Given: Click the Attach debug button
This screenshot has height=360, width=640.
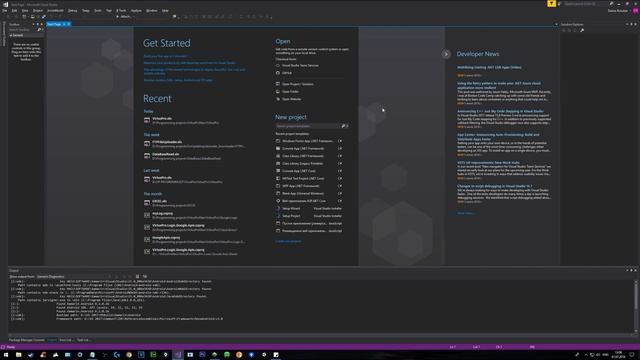Looking at the screenshot, I should tap(123, 17).
